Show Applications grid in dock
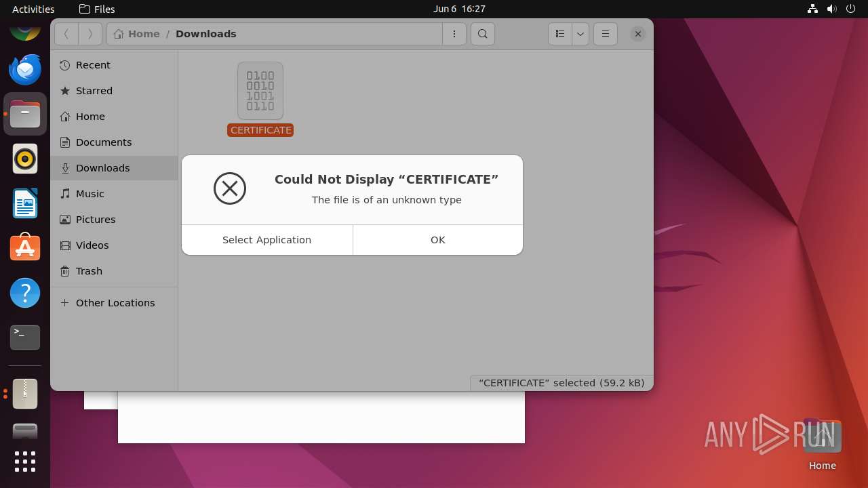 (25, 462)
